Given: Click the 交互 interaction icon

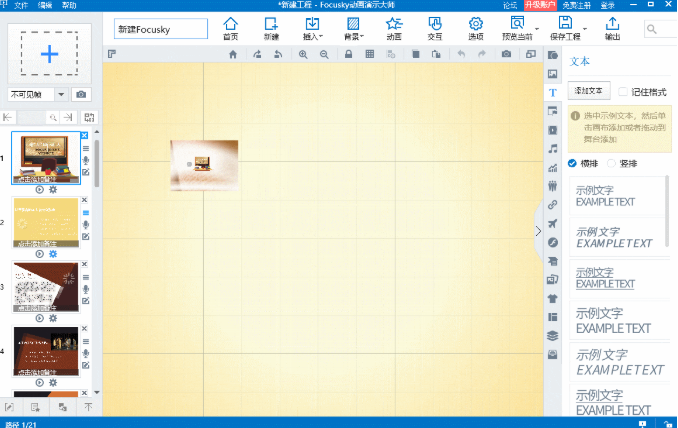Looking at the screenshot, I should click(x=434, y=28).
